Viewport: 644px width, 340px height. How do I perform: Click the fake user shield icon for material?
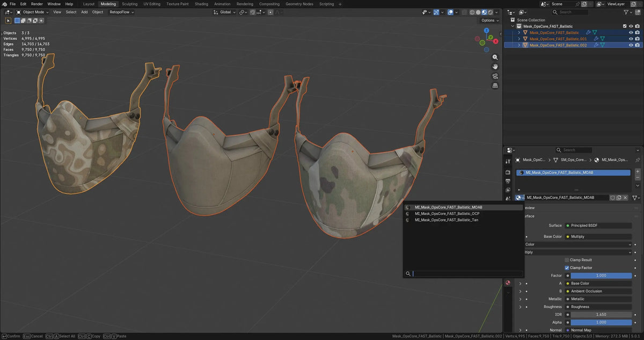click(x=612, y=198)
